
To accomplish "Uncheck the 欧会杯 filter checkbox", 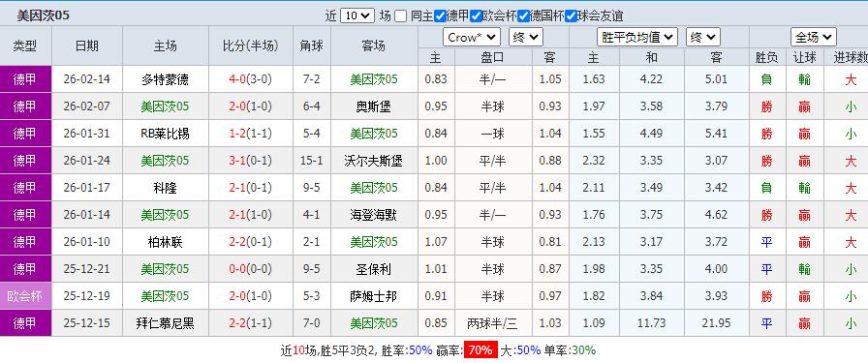I will (476, 16).
